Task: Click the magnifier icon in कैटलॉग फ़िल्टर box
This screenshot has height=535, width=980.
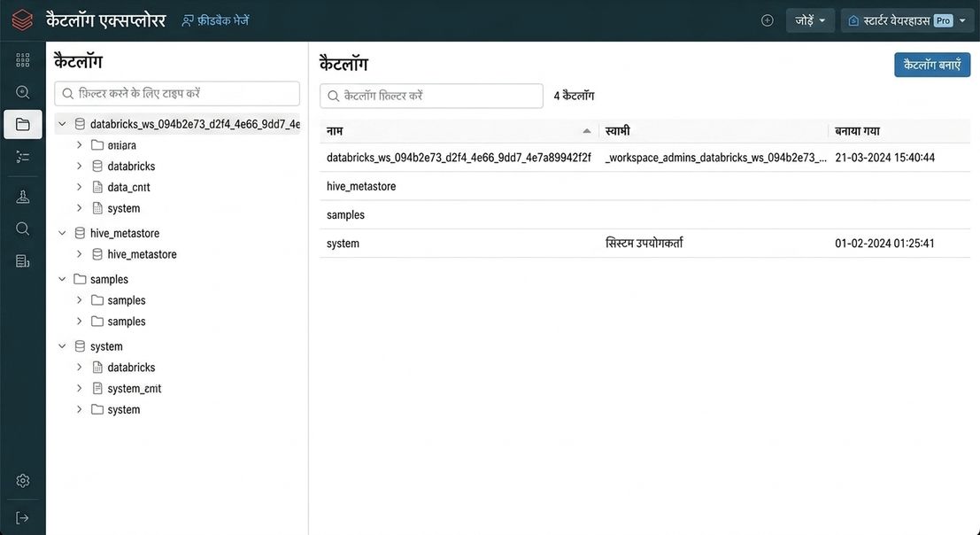Action: 334,97
